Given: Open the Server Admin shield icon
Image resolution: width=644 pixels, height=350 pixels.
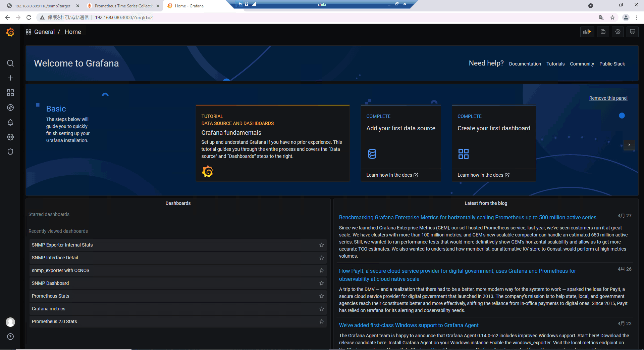Looking at the screenshot, I should point(10,152).
